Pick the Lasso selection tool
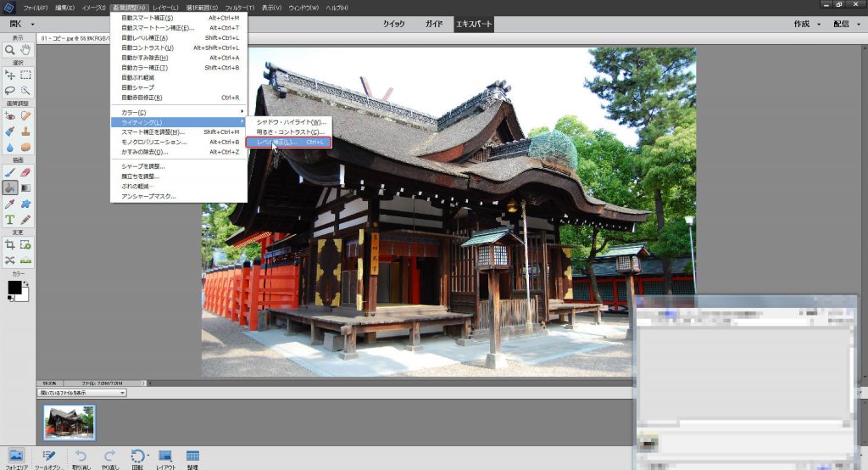868x470 pixels. tap(10, 90)
